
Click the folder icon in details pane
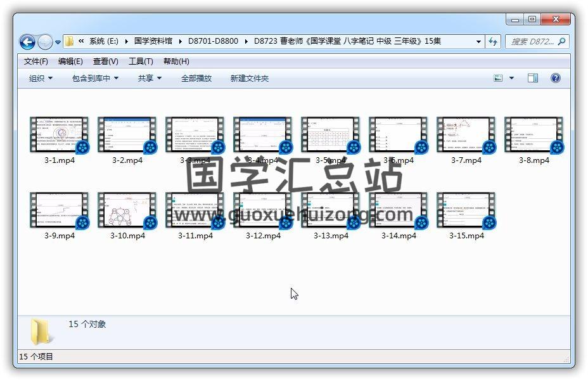point(41,332)
